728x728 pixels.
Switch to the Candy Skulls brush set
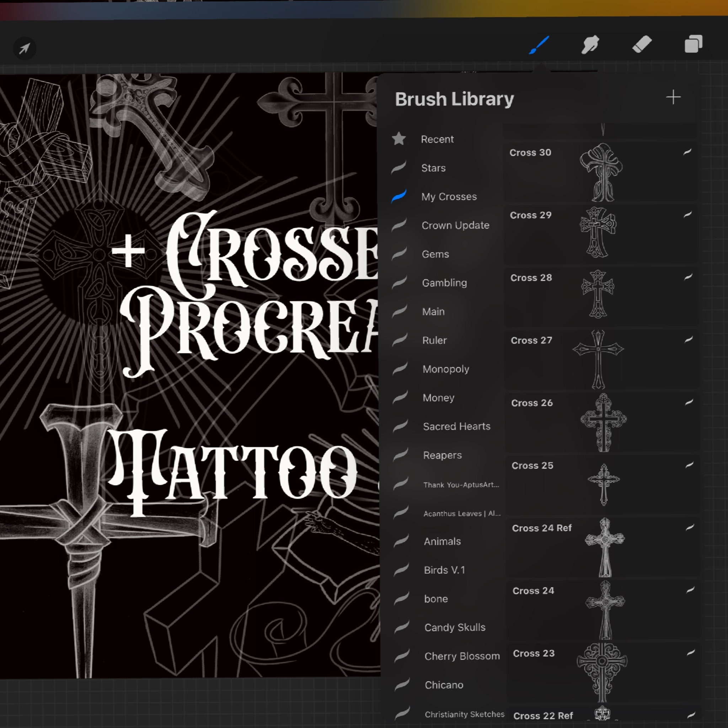tap(455, 627)
